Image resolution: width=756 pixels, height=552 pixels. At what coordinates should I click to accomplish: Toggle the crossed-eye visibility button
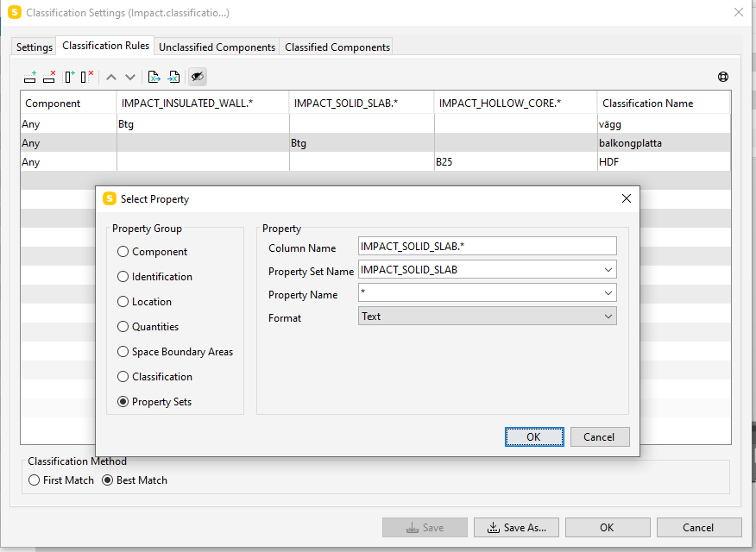coord(197,77)
